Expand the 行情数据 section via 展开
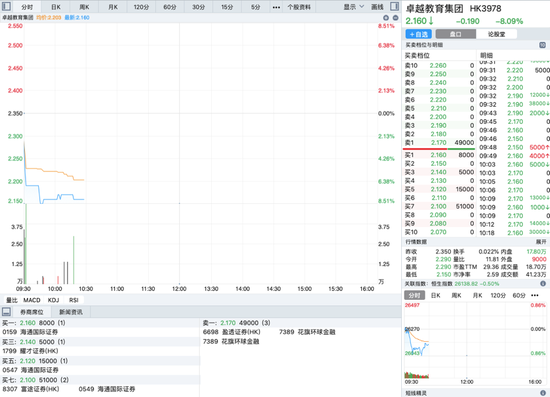 pyautogui.click(x=541, y=242)
